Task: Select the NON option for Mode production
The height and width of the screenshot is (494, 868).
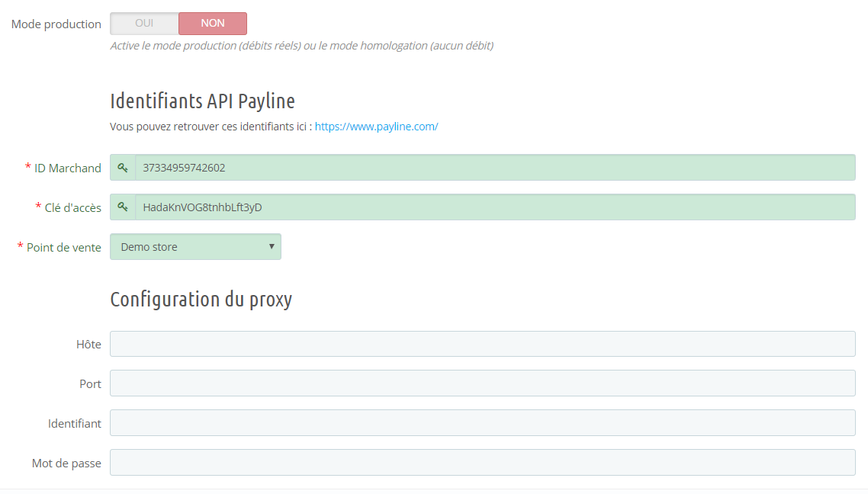Action: tap(213, 24)
